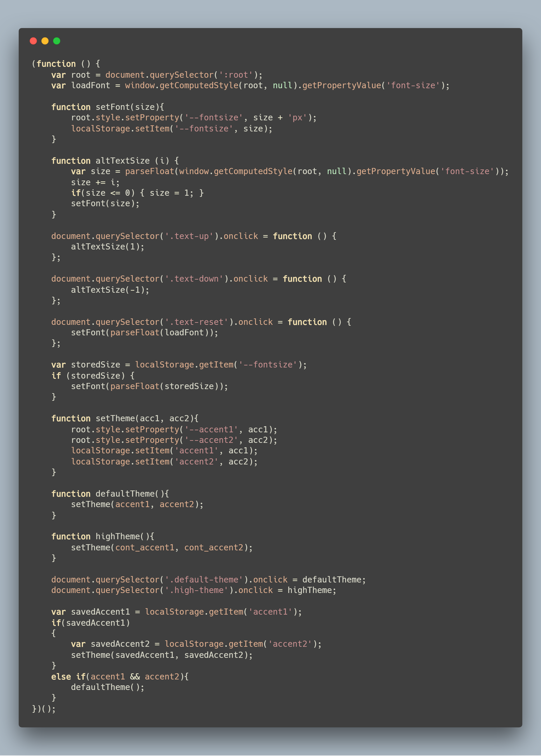The height and width of the screenshot is (756, 541).
Task: Click the 'function altTextSize (i) {' line
Action: [x=115, y=161]
